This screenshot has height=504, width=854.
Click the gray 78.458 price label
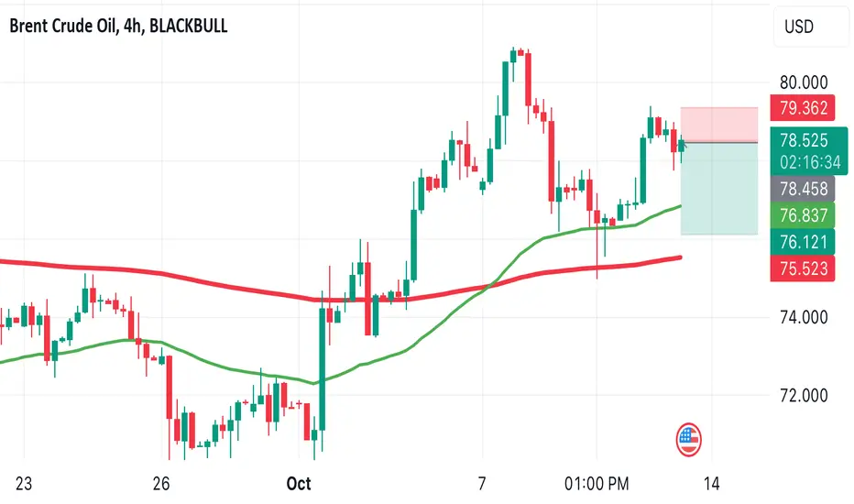[x=803, y=189]
